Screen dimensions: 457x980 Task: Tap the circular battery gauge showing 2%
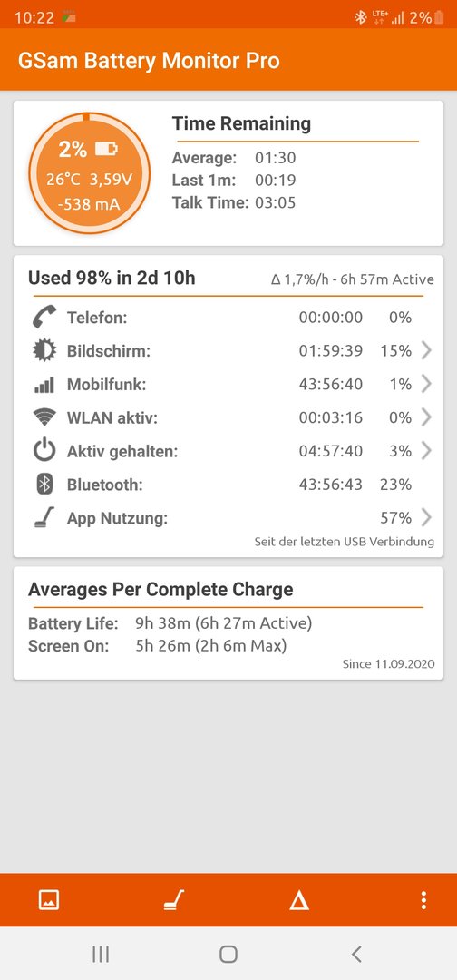pos(89,172)
